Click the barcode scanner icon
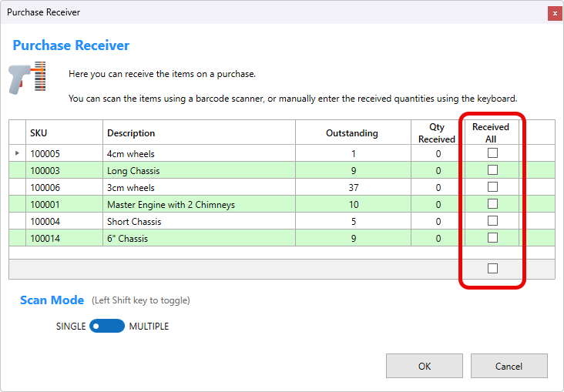The image size is (564, 392). coord(28,78)
